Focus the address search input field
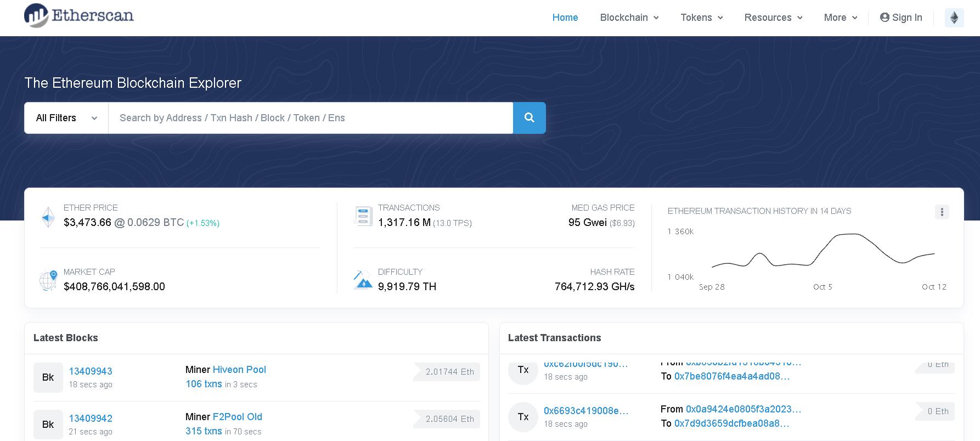Image resolution: width=980 pixels, height=441 pixels. 311,118
